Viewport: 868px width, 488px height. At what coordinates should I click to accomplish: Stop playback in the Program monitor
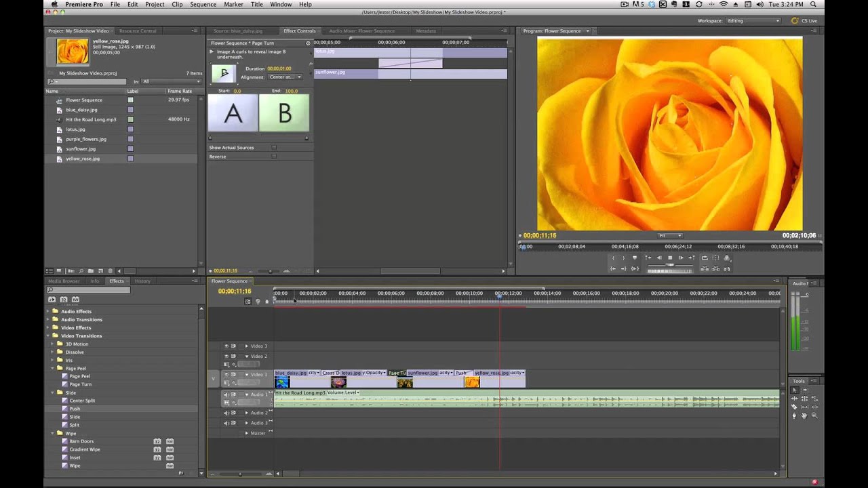pyautogui.click(x=670, y=258)
